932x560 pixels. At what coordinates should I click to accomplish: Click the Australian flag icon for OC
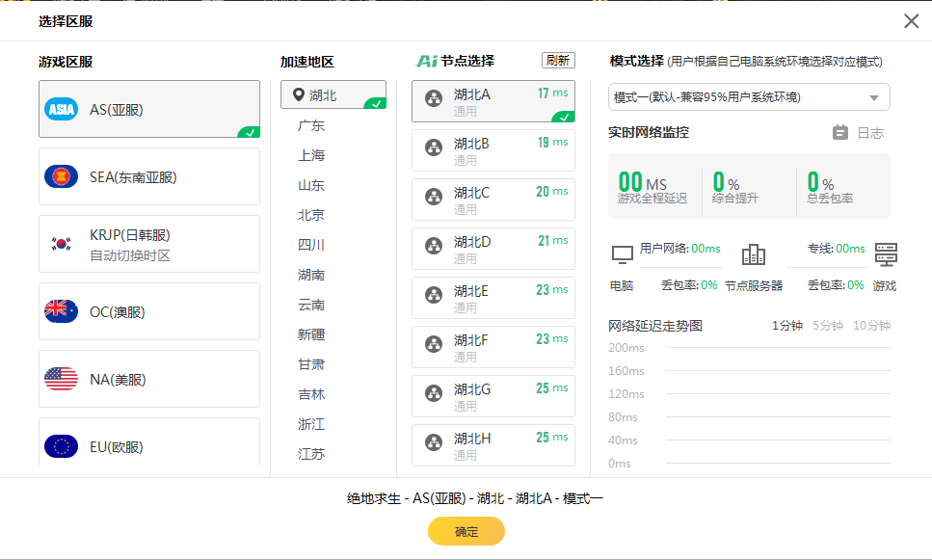click(62, 311)
